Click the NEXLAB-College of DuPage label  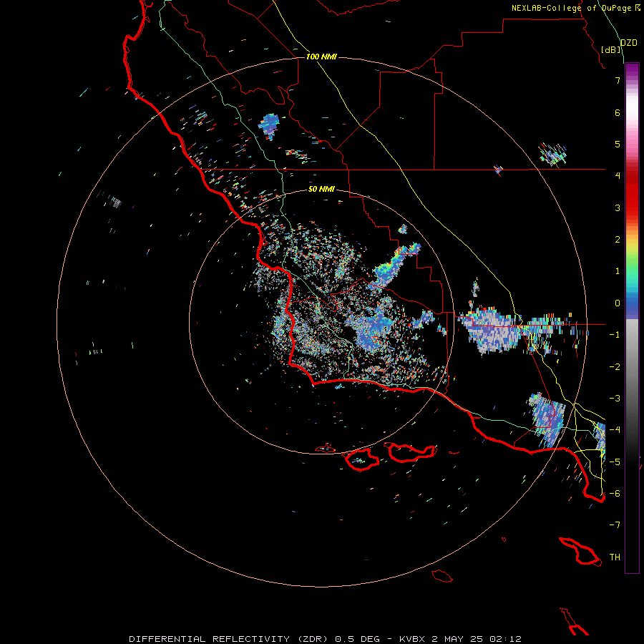(572, 8)
